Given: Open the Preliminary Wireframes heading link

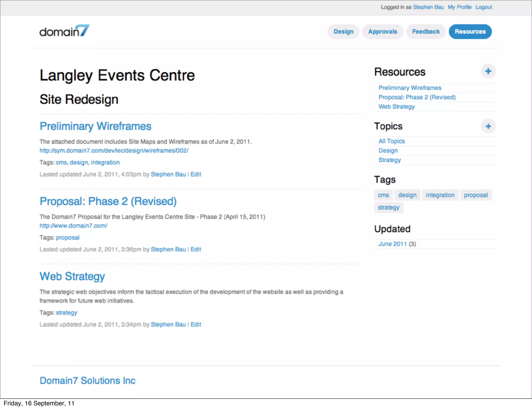Looking at the screenshot, I should pyautogui.click(x=95, y=126).
